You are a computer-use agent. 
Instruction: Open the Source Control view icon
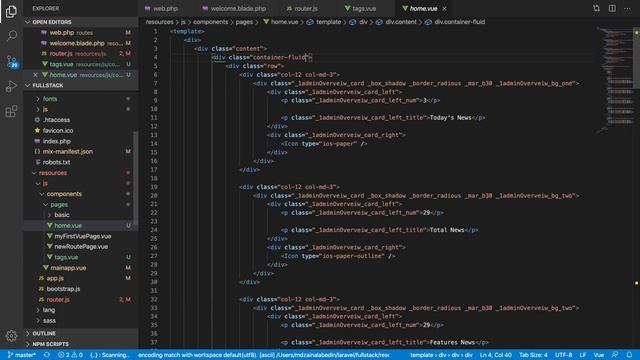(11, 61)
